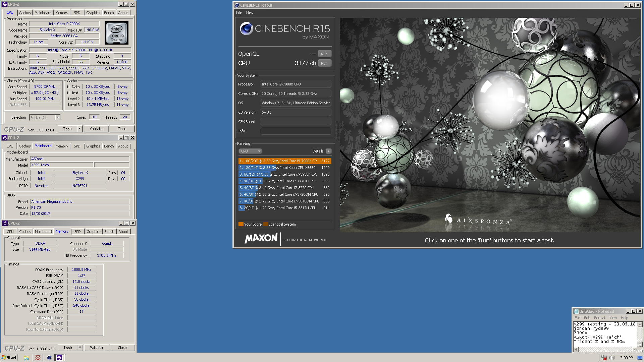Select the Graphics tab in the Memory CPU-Z window
This screenshot has width=644, height=362.
pyautogui.click(x=94, y=232)
